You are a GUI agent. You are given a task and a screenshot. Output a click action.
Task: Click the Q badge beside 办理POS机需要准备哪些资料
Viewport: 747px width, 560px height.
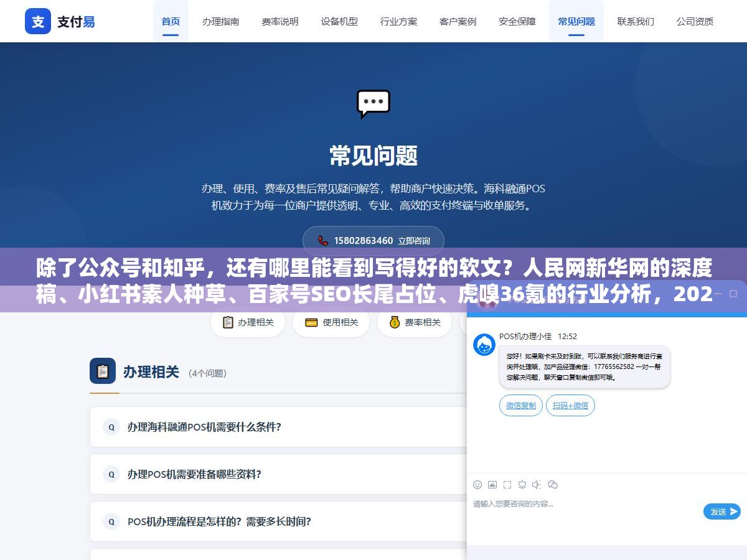(111, 474)
